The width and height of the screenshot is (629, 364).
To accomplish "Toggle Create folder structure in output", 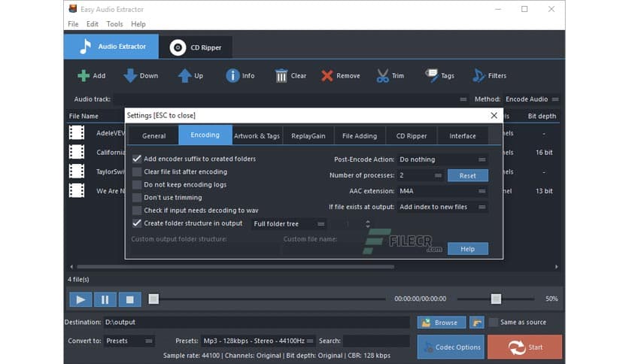I will pyautogui.click(x=137, y=223).
